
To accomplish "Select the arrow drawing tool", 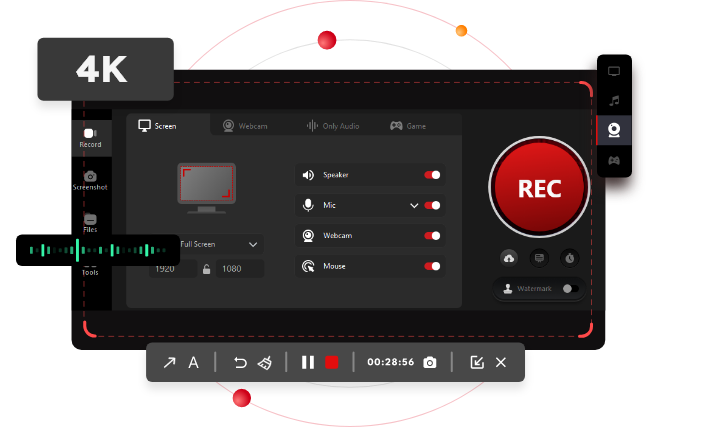I will pyautogui.click(x=169, y=362).
